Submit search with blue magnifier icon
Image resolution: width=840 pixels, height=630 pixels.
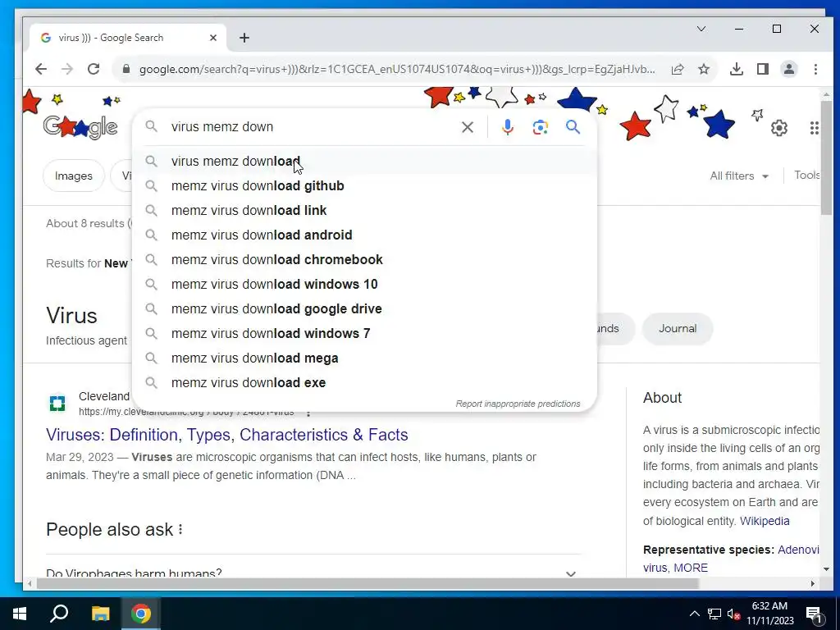tap(573, 127)
